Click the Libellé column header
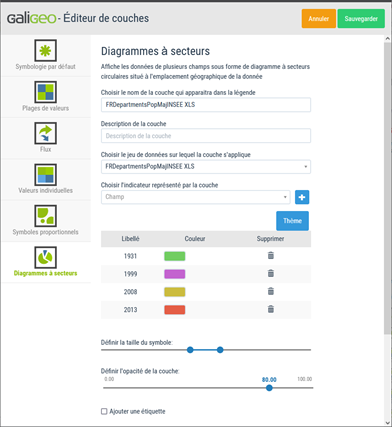The height and width of the screenshot is (427, 392). coord(130,239)
